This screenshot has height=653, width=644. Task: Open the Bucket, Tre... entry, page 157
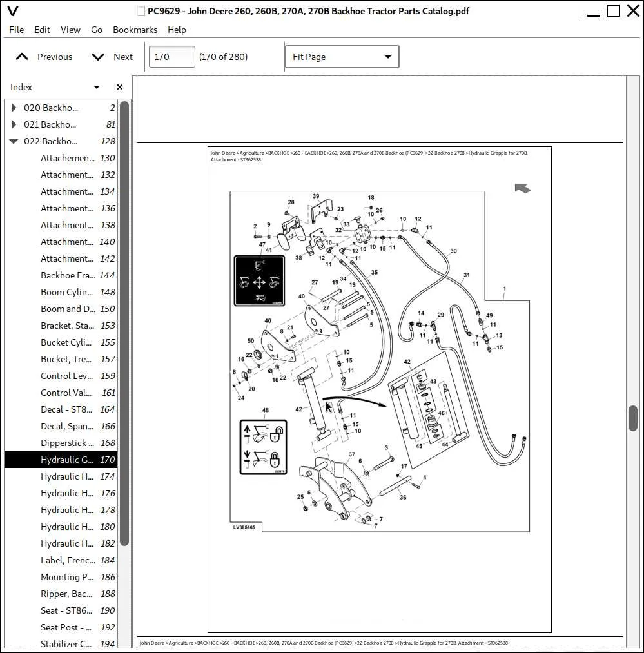61,359
